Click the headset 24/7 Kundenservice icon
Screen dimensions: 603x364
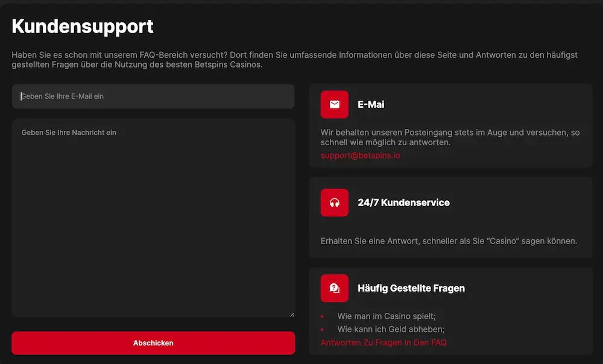pyautogui.click(x=334, y=202)
